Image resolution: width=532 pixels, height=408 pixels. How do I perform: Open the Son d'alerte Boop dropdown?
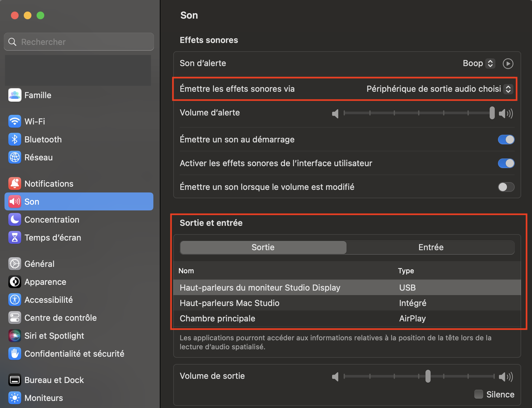pyautogui.click(x=479, y=64)
